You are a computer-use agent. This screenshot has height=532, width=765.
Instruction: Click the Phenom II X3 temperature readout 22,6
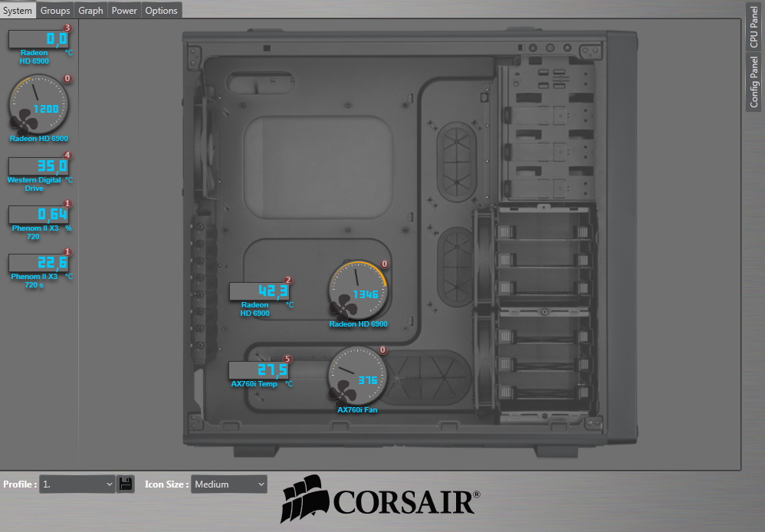click(x=38, y=263)
